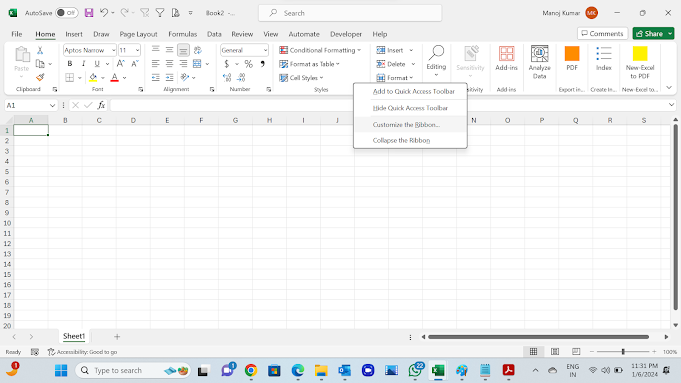Switch to Page Layout view in status bar

point(555,351)
